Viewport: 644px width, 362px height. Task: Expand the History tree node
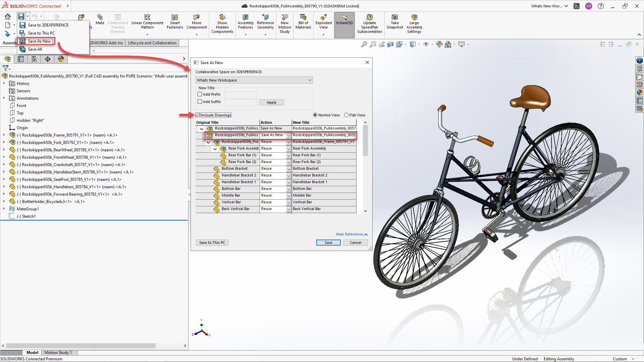[4, 84]
